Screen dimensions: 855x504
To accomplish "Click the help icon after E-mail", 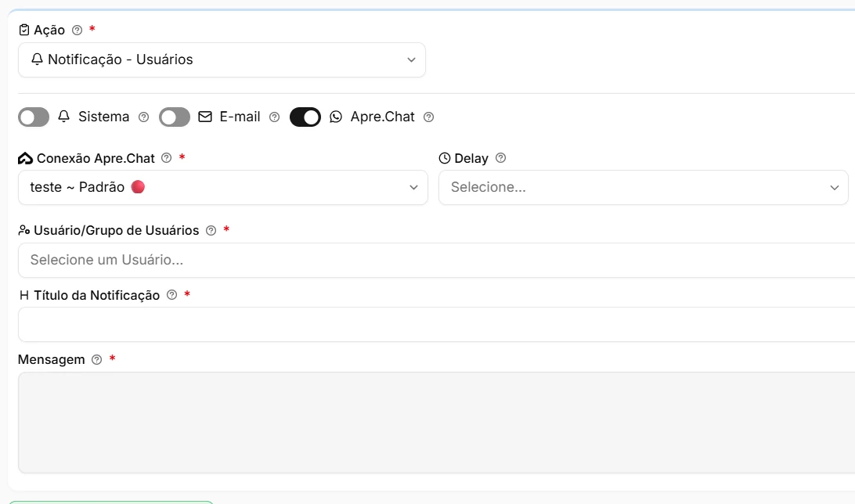I will pyautogui.click(x=275, y=117).
